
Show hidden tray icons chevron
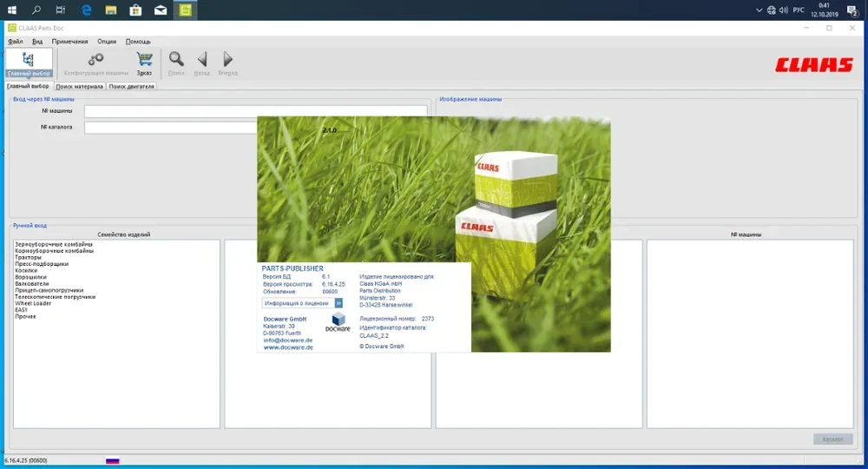pos(759,10)
